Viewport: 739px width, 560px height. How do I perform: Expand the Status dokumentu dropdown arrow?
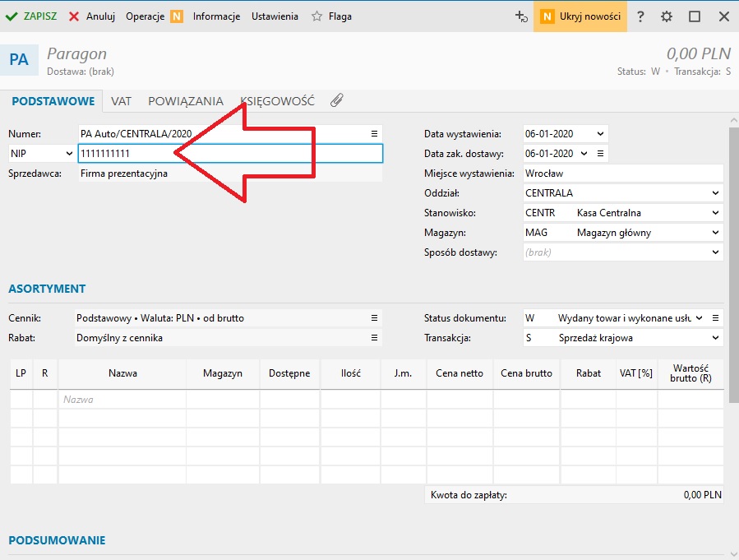point(699,318)
